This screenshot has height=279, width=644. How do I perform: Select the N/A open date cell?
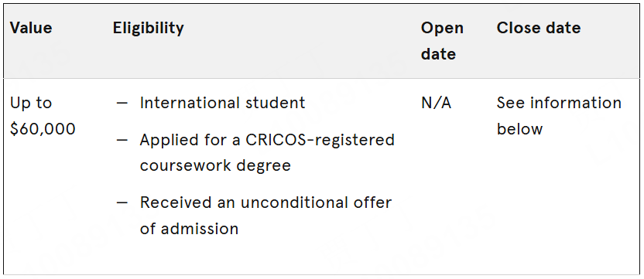coord(437,103)
